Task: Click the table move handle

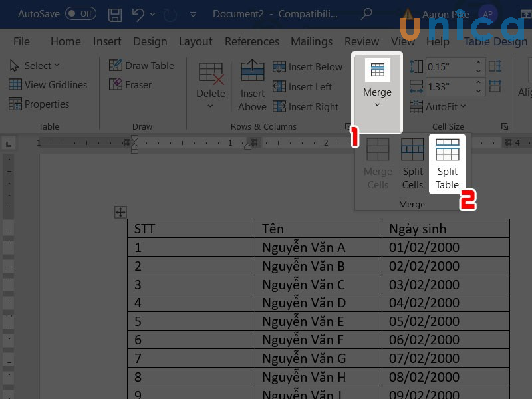Action: [120, 212]
